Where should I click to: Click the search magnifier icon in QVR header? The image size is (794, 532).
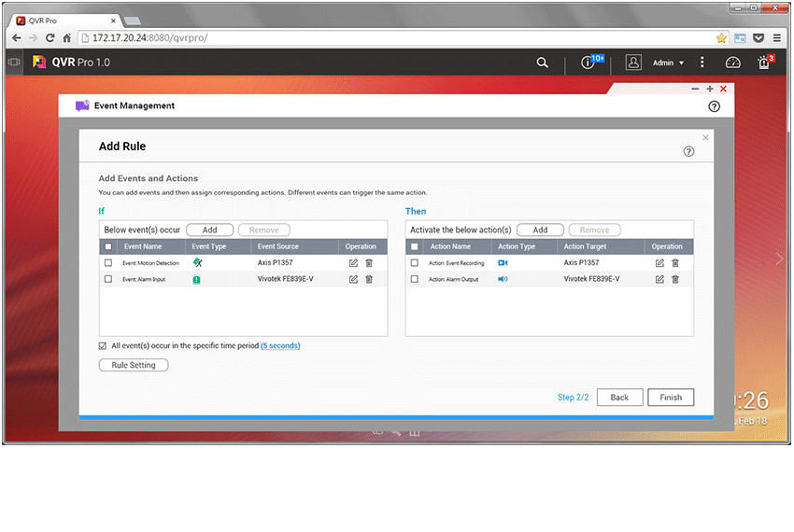543,63
